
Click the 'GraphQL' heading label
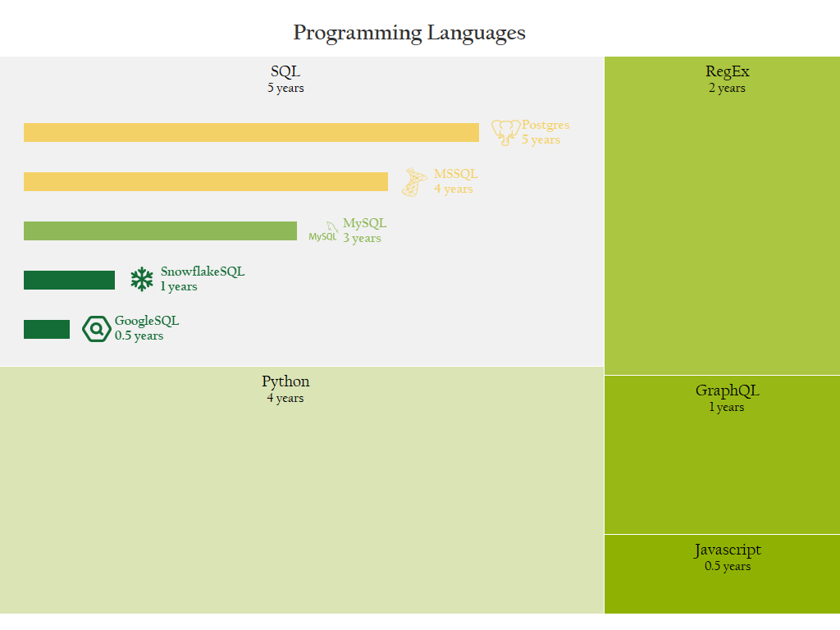pyautogui.click(x=727, y=390)
